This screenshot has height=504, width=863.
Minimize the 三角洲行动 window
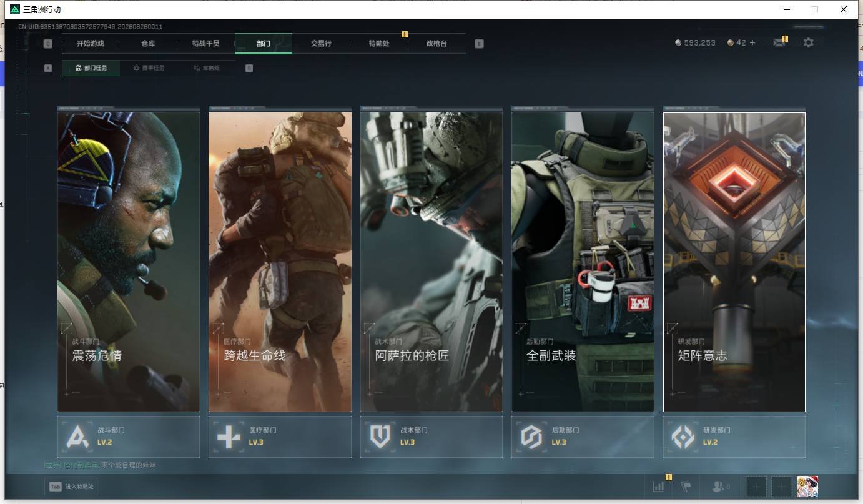tap(786, 9)
